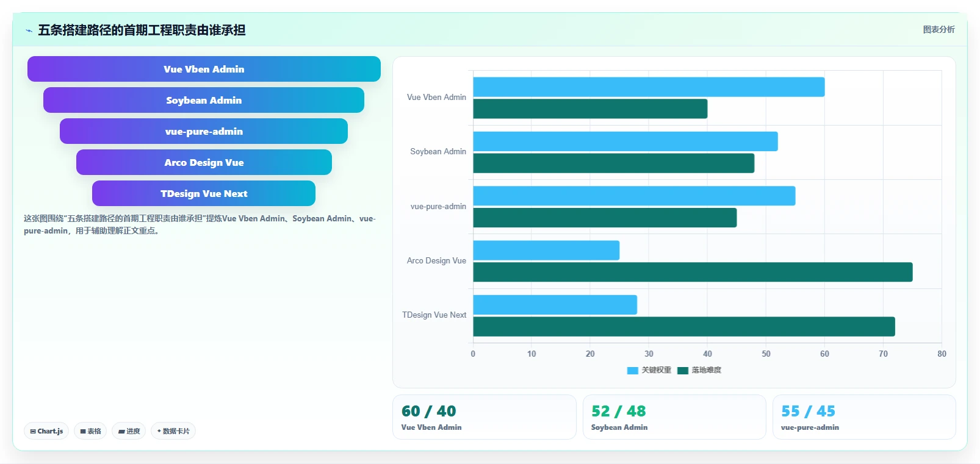Click the title 五条搭建路径的首期工程职责由谁承担

click(142, 30)
